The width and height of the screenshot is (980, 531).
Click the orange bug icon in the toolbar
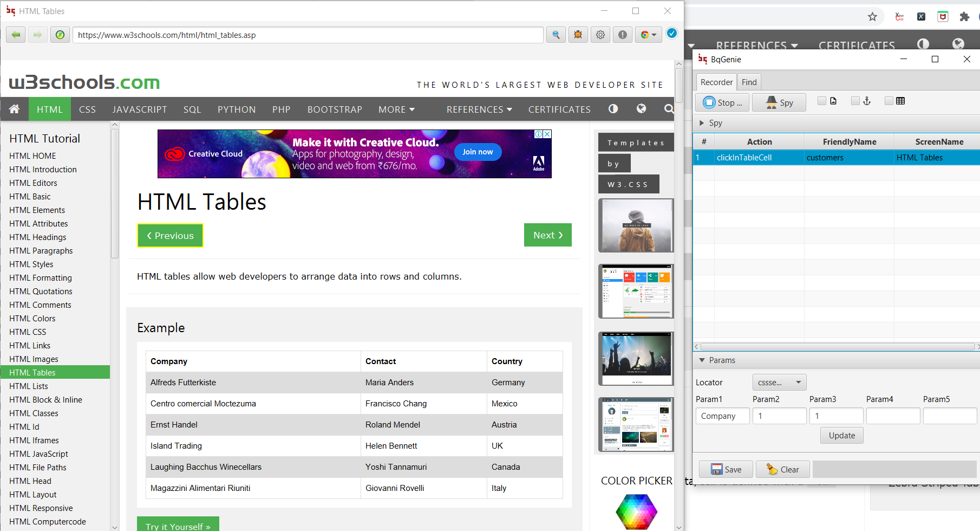coord(578,35)
